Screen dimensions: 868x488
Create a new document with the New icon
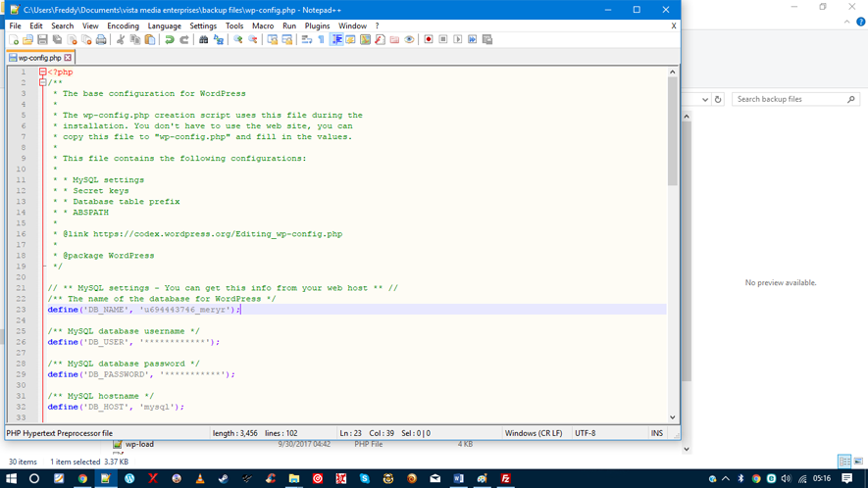pyautogui.click(x=14, y=39)
